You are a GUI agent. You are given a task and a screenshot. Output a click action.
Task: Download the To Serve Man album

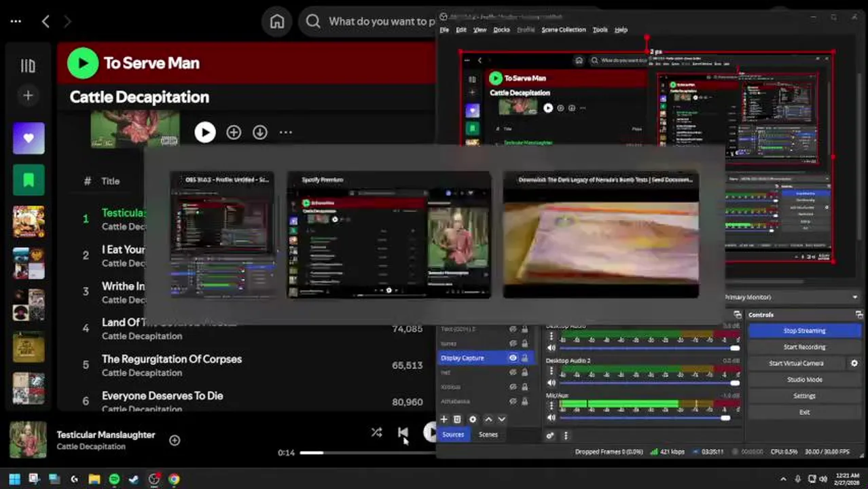coord(260,132)
